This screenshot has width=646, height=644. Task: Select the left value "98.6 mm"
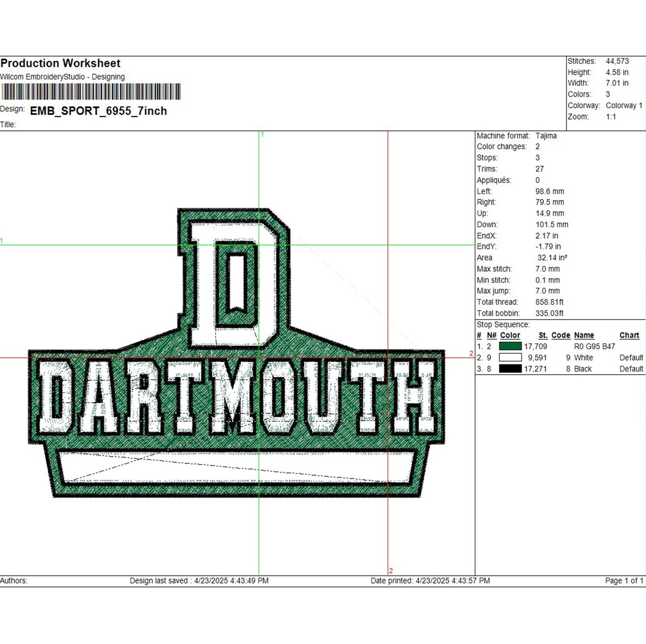pos(550,191)
